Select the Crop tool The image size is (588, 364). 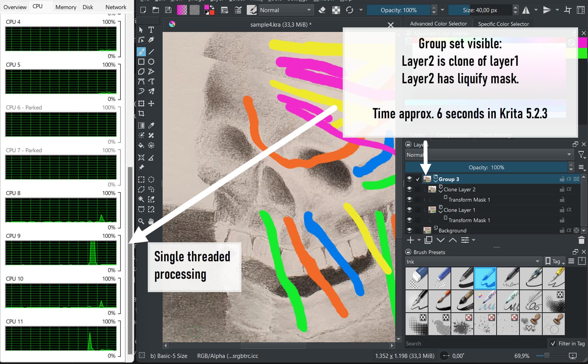pos(141,113)
